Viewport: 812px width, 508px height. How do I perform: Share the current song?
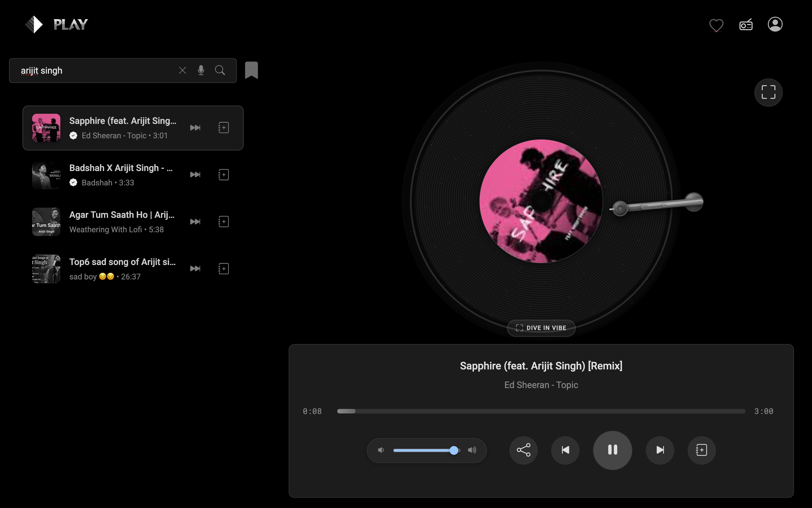point(524,450)
